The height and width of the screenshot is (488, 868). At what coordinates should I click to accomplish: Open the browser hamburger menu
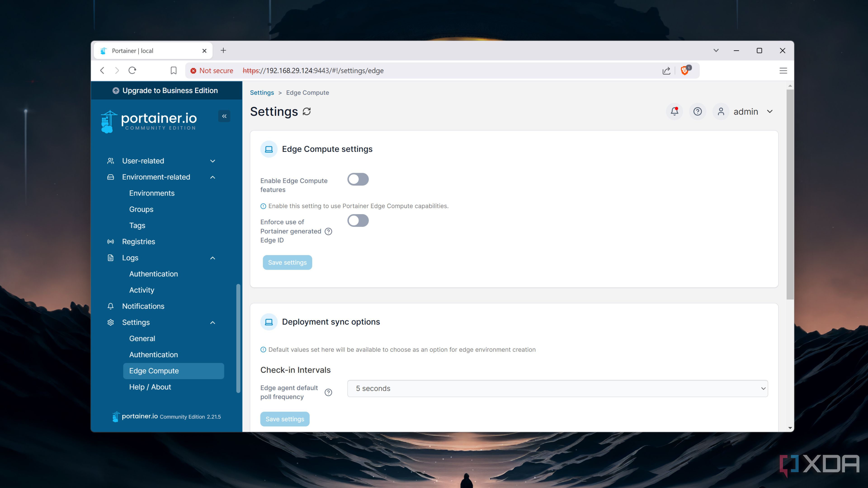783,71
